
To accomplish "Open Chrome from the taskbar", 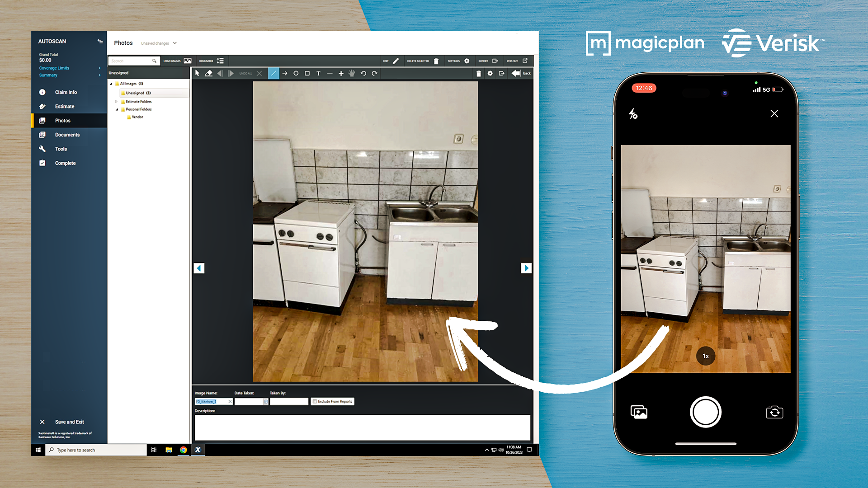I will click(183, 450).
